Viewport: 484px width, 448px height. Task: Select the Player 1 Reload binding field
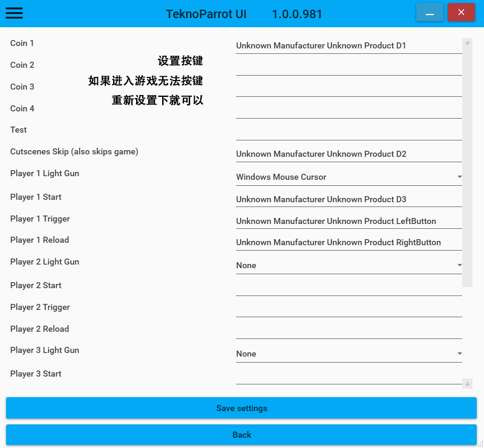pyautogui.click(x=348, y=242)
